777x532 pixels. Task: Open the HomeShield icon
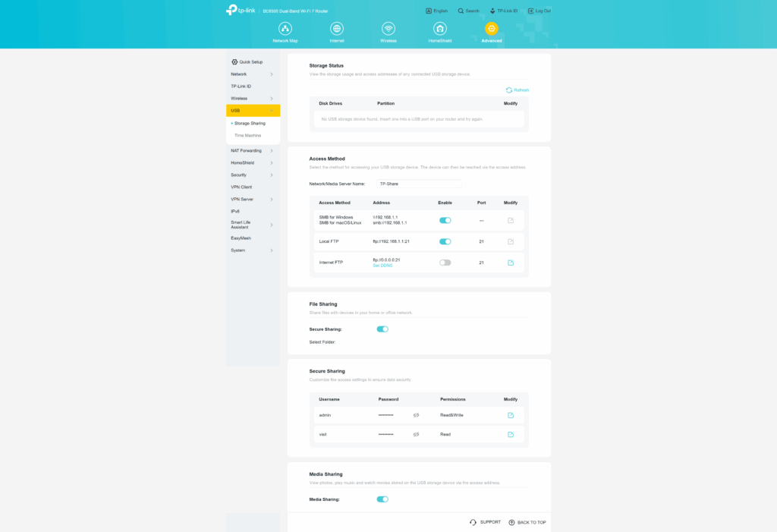click(440, 28)
